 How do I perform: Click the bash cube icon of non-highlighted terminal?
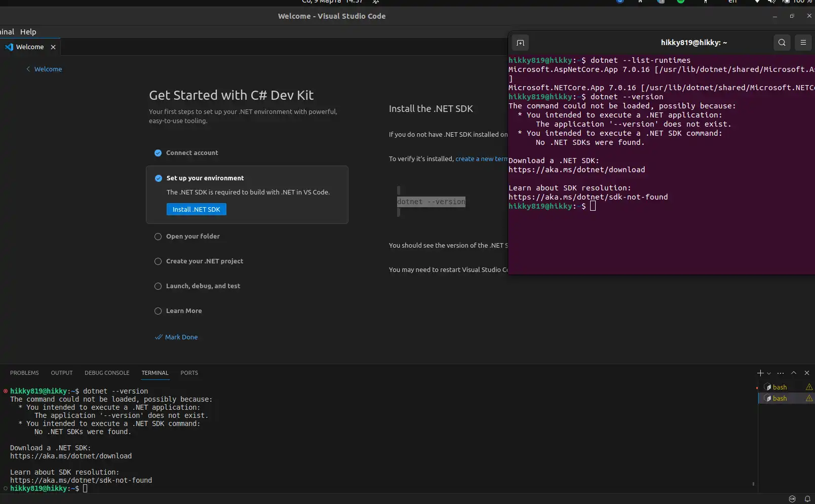[x=767, y=387]
